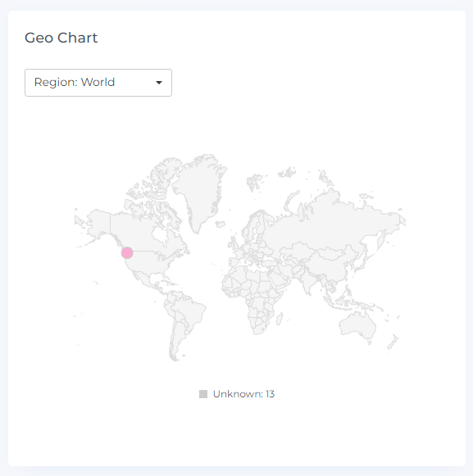Select Australia on the world map

coord(358,325)
